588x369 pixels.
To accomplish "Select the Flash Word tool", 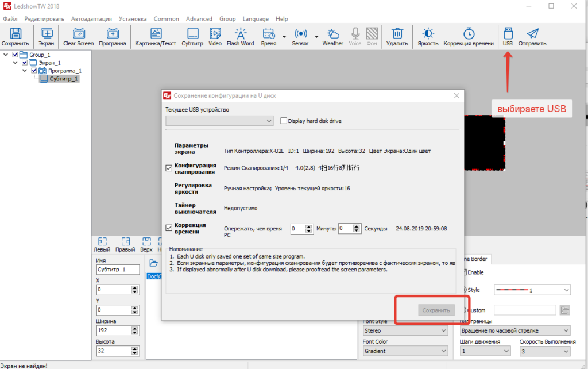I will [241, 37].
